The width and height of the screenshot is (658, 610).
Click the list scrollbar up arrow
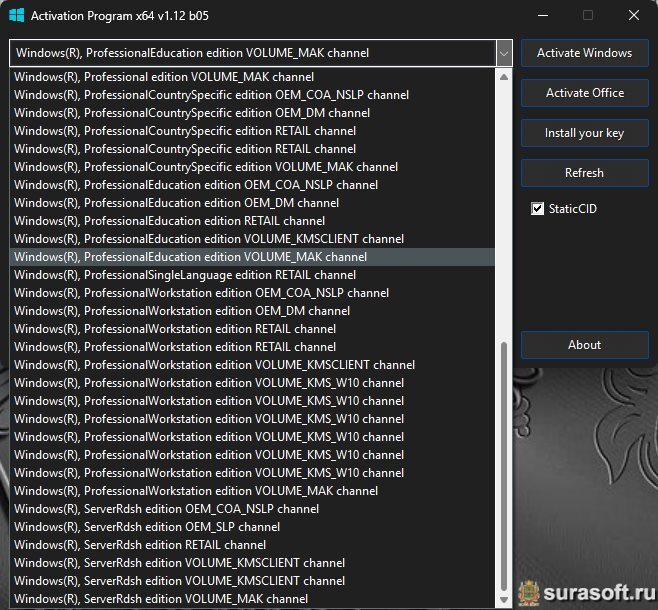(504, 77)
